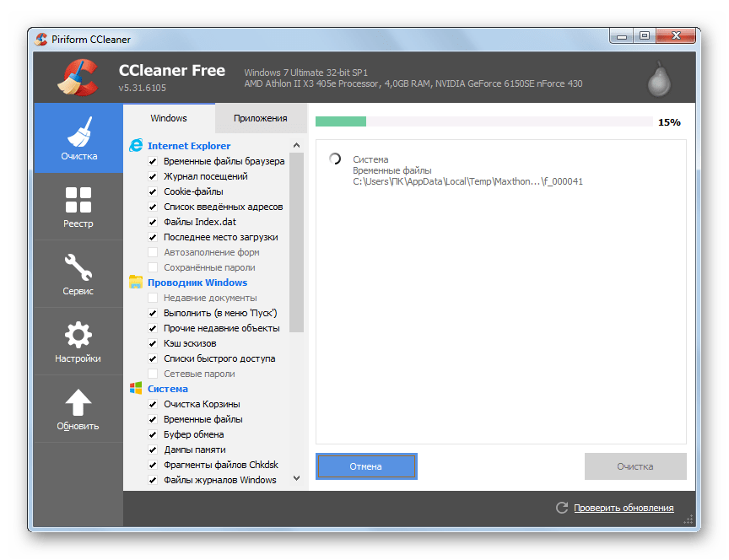Switch to the Приложения tab

pos(260,118)
